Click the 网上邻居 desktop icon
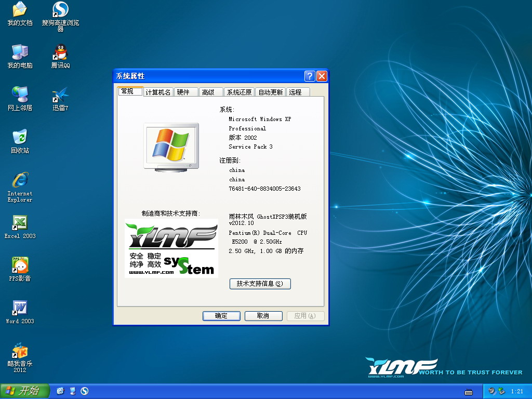Viewport: 532px width, 399px height. [20, 96]
